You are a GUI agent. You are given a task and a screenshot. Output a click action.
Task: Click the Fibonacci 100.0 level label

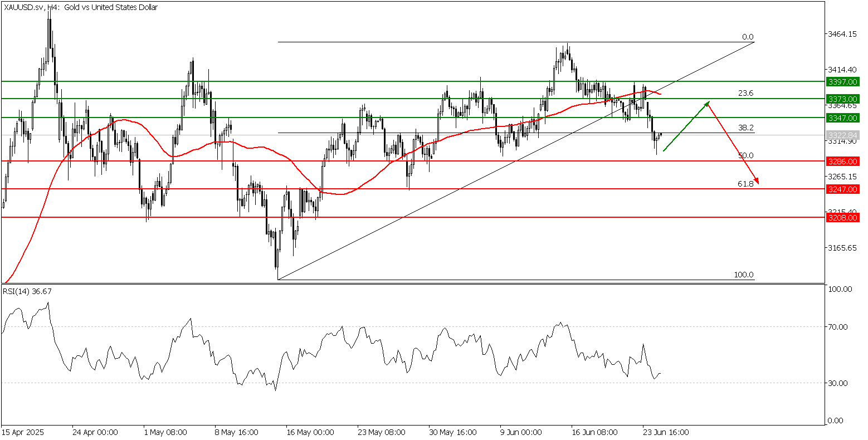[x=744, y=275]
